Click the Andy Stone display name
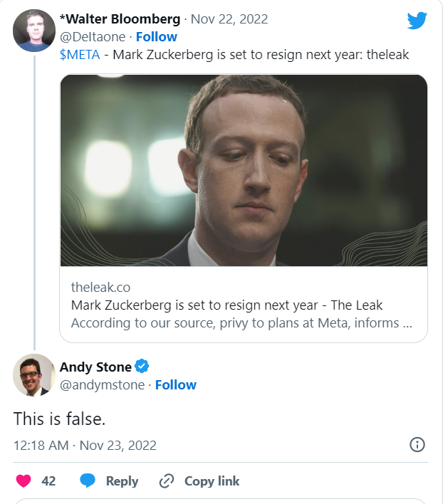This screenshot has width=443, height=504. point(95,367)
